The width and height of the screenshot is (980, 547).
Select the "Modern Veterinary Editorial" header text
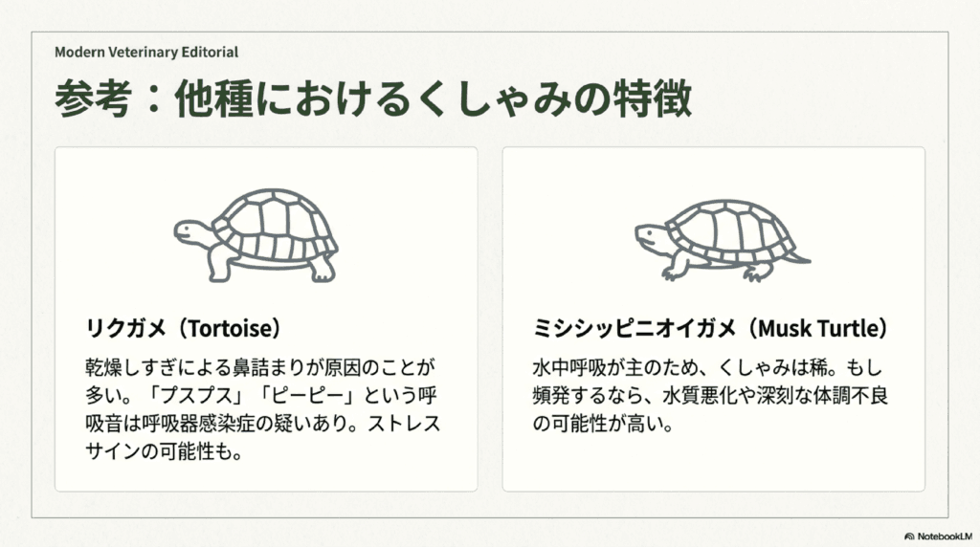tap(146, 52)
